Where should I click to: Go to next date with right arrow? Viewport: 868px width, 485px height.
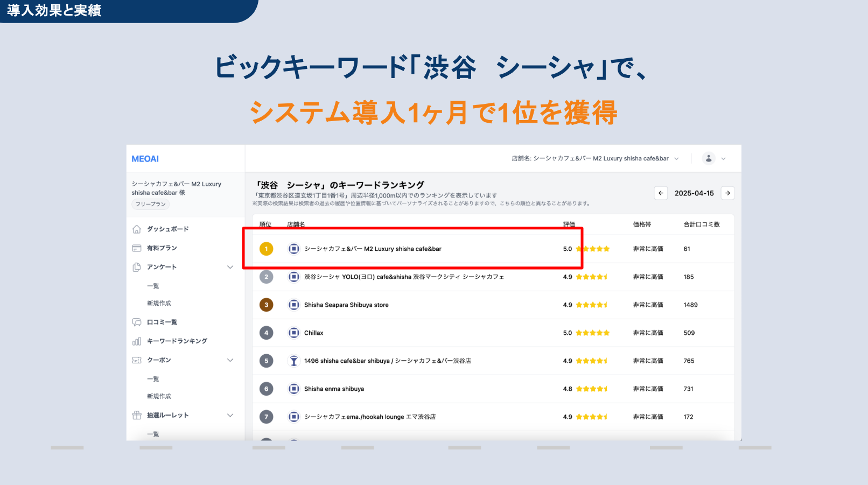click(x=727, y=193)
